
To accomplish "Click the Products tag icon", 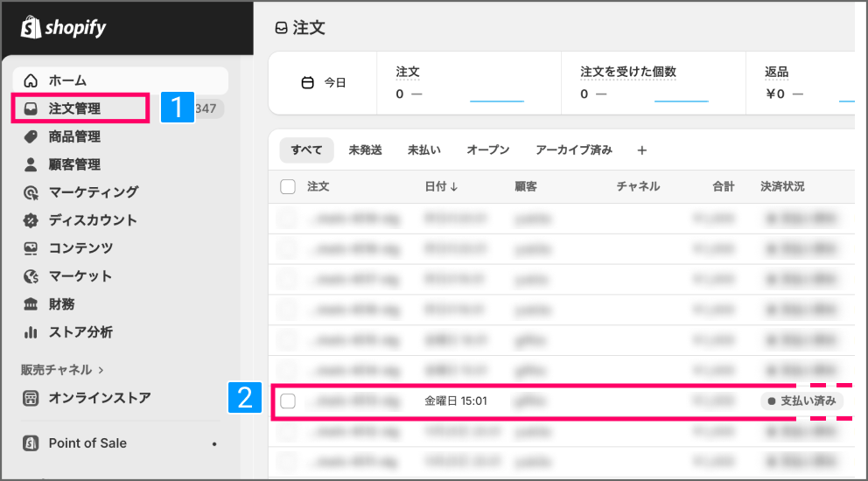I will (31, 136).
